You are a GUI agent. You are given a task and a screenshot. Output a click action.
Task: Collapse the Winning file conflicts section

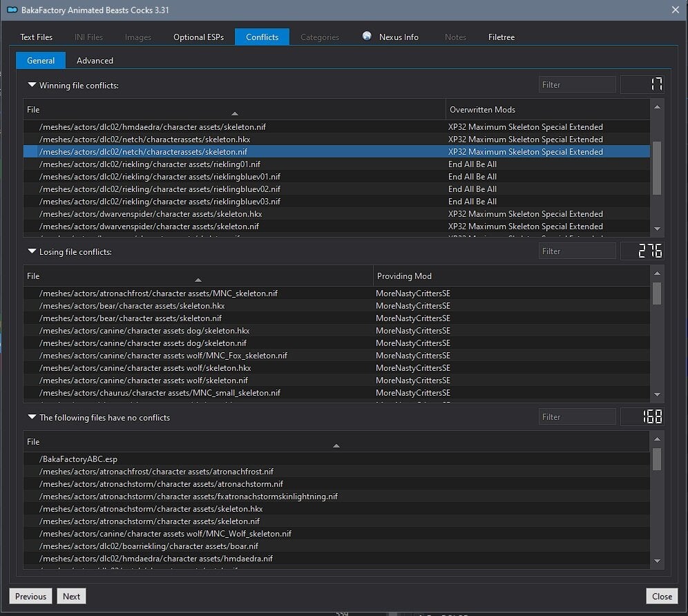pyautogui.click(x=32, y=85)
